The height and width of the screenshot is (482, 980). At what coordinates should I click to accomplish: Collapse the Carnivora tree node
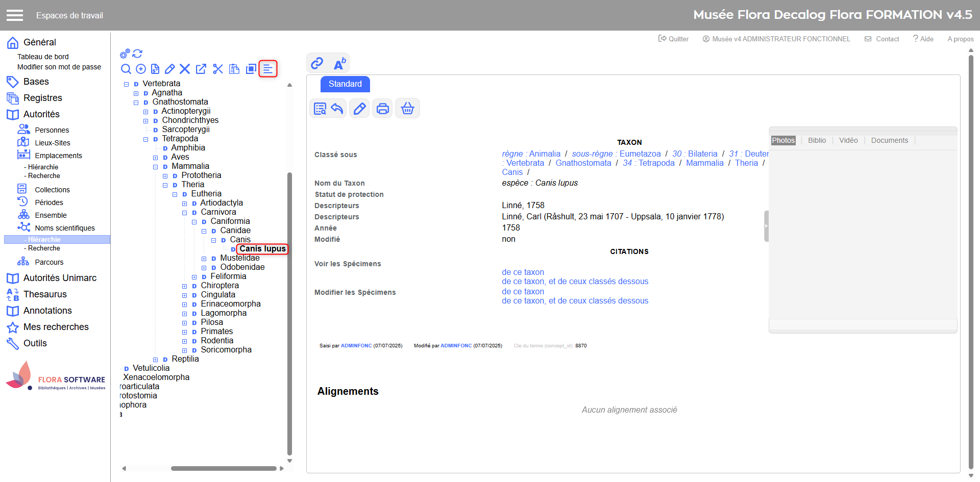pos(185,213)
